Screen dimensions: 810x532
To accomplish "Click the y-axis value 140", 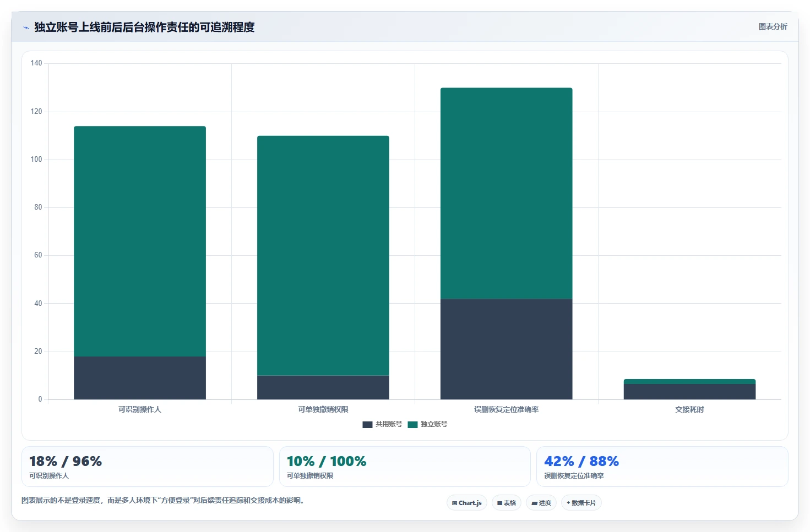I will tap(36, 63).
